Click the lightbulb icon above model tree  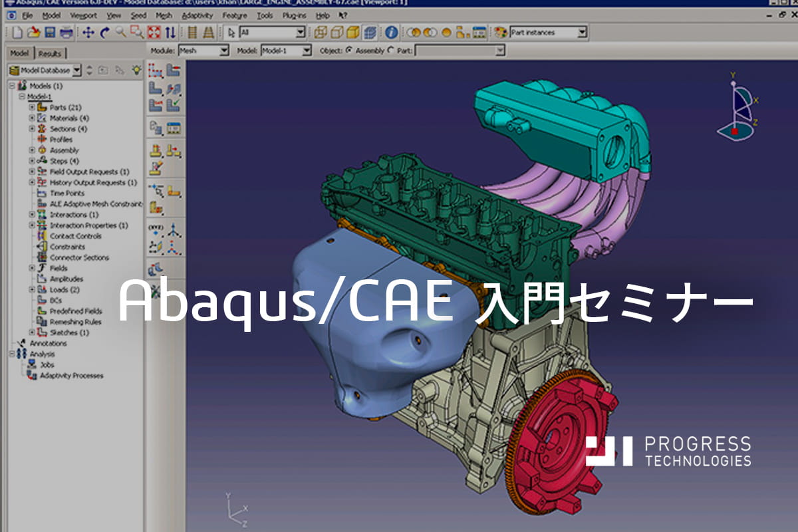pyautogui.click(x=136, y=69)
